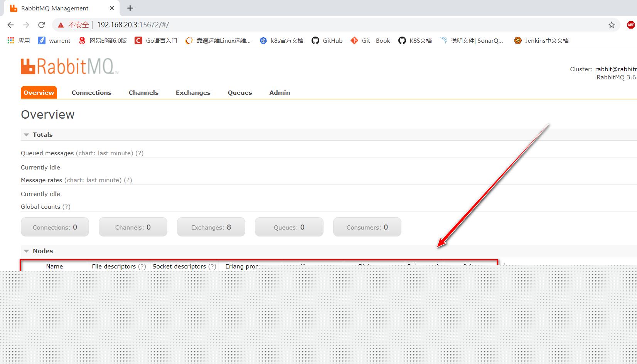Open the Git - Book bookmark

click(370, 40)
